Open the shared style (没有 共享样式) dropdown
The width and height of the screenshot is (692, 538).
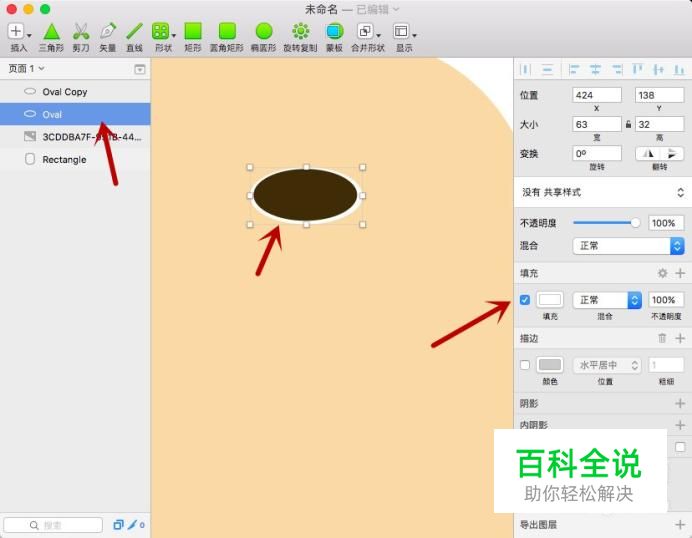(x=603, y=192)
